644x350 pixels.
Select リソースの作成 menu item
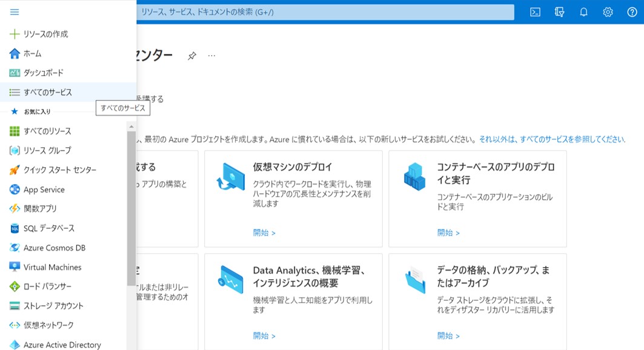click(x=45, y=34)
